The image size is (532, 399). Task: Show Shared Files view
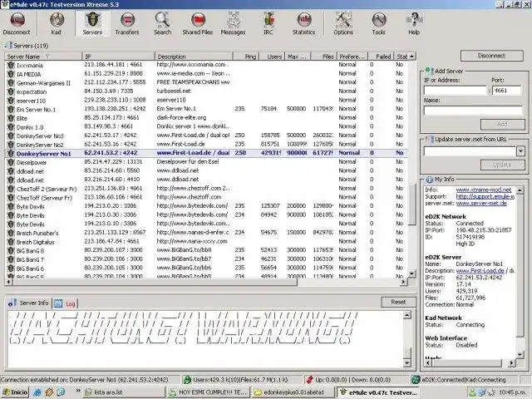coord(198,23)
